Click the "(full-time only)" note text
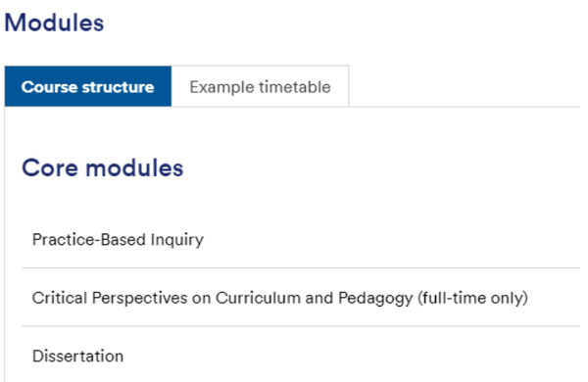 click(x=472, y=298)
